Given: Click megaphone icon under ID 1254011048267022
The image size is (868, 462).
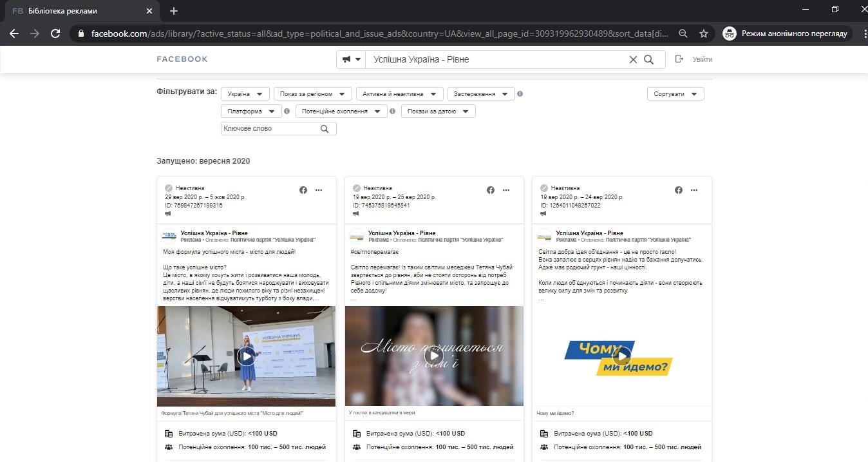Looking at the screenshot, I should click(544, 214).
